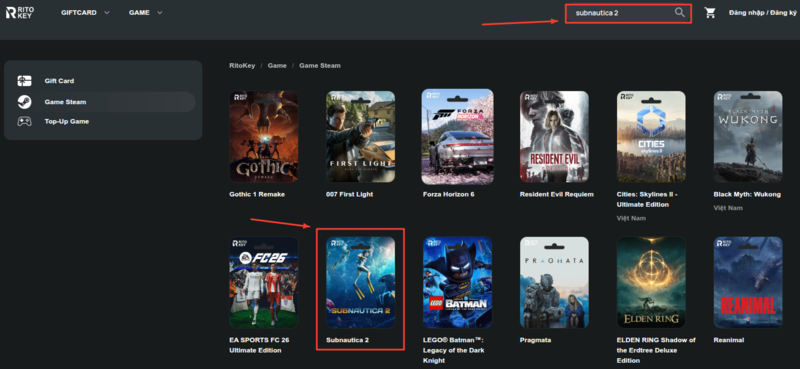800x369 pixels.
Task: Open the Subnautica 2 cover image
Action: (x=360, y=282)
